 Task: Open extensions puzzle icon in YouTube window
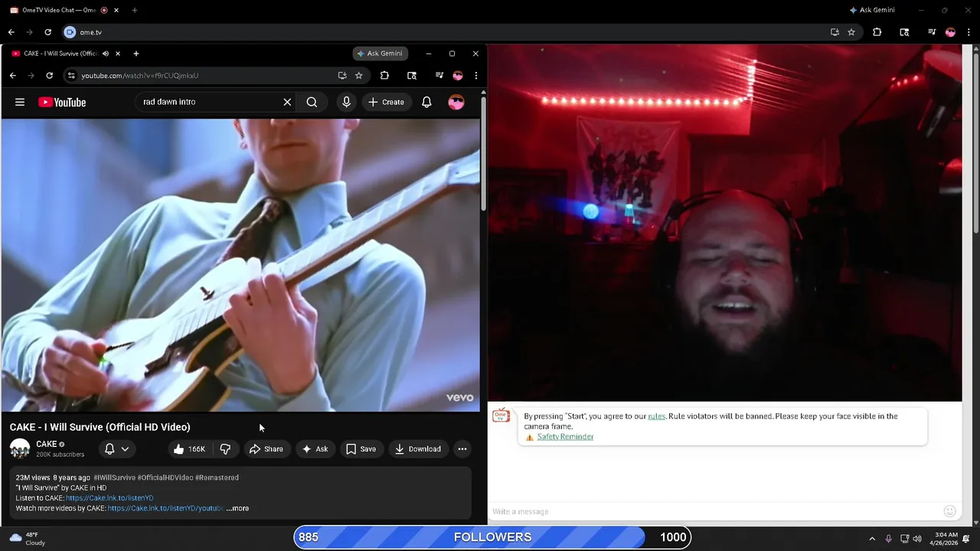pyautogui.click(x=384, y=76)
